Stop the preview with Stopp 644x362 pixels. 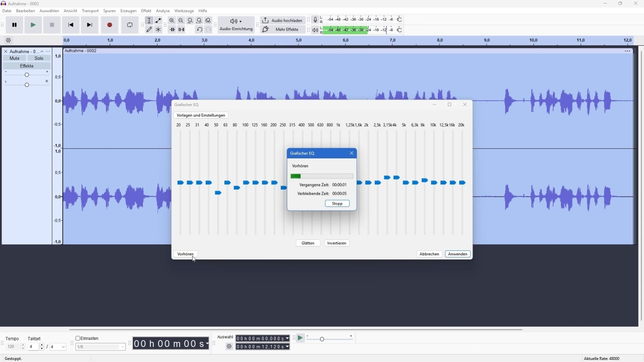(338, 204)
